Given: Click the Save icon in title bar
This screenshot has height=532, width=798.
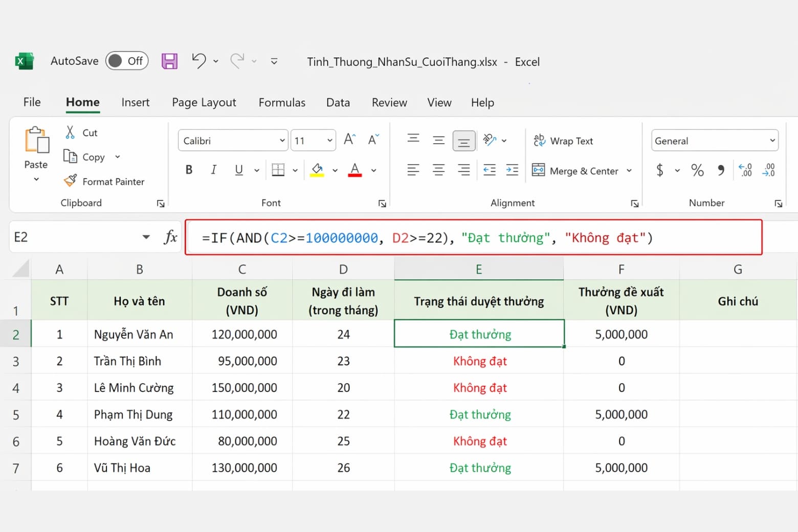Looking at the screenshot, I should pyautogui.click(x=169, y=61).
